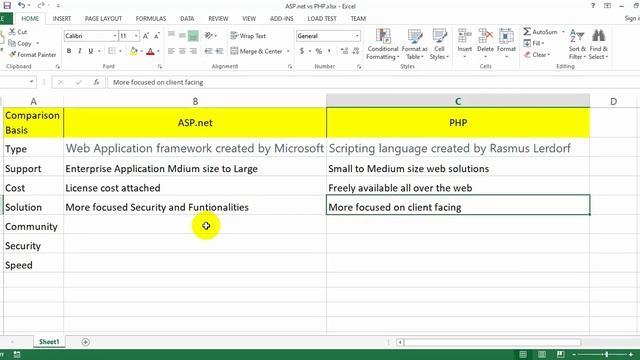Undo the last action
640x360 pixels.
(x=22, y=6)
